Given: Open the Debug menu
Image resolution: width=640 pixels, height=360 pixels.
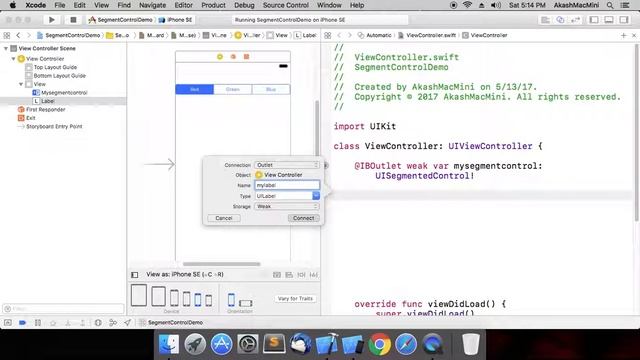Looking at the screenshot, I should click(244, 5).
